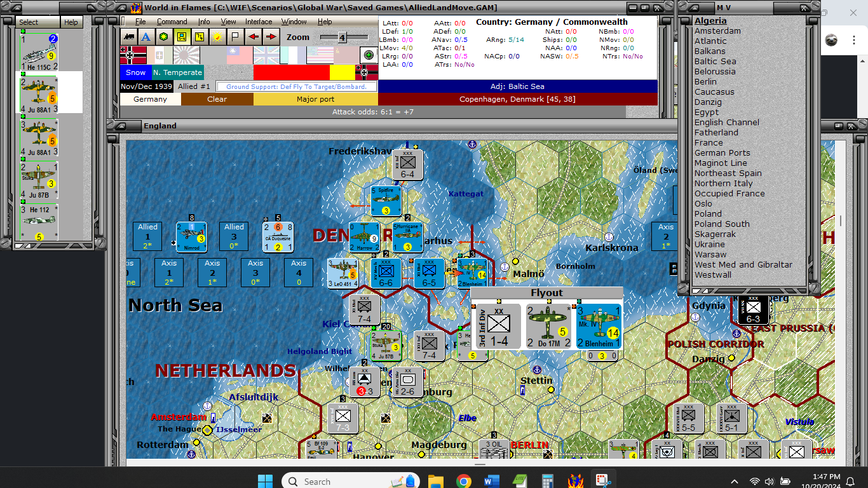Select the British Union Jack flag

266,55
